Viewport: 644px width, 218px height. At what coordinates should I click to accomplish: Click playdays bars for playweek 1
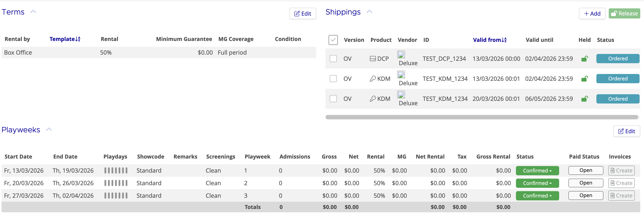click(116, 171)
